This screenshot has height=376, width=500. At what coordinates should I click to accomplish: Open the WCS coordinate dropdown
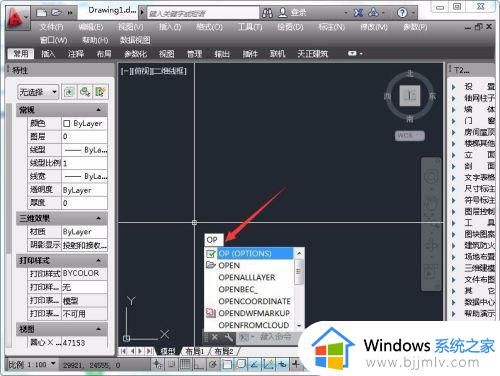410,136
